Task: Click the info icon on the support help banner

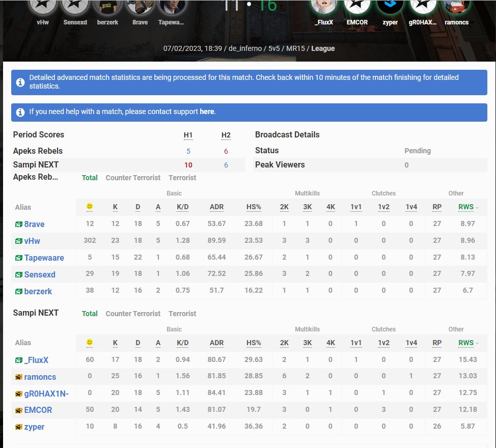Action: coord(20,113)
